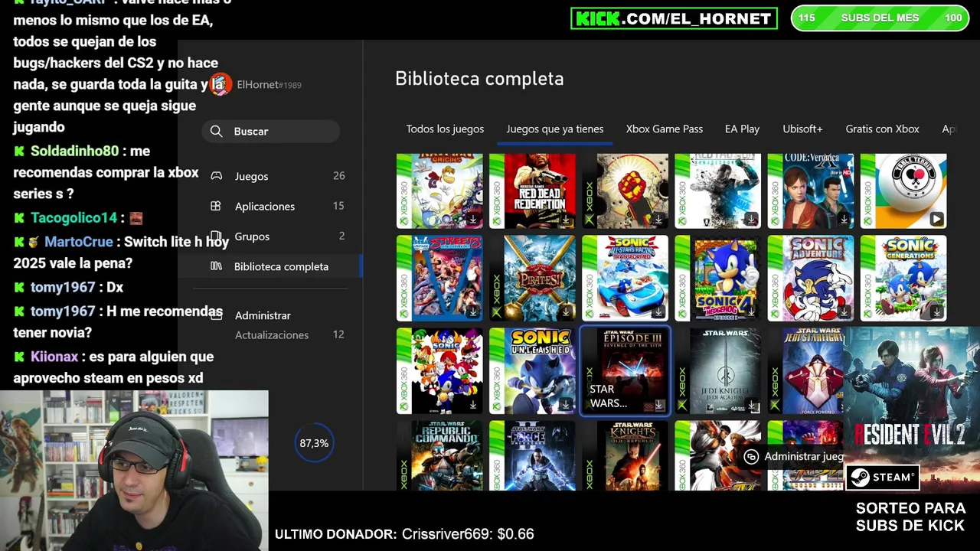Click download icon on Pirates! tile
The height and width of the screenshot is (551, 980).
coord(566,312)
